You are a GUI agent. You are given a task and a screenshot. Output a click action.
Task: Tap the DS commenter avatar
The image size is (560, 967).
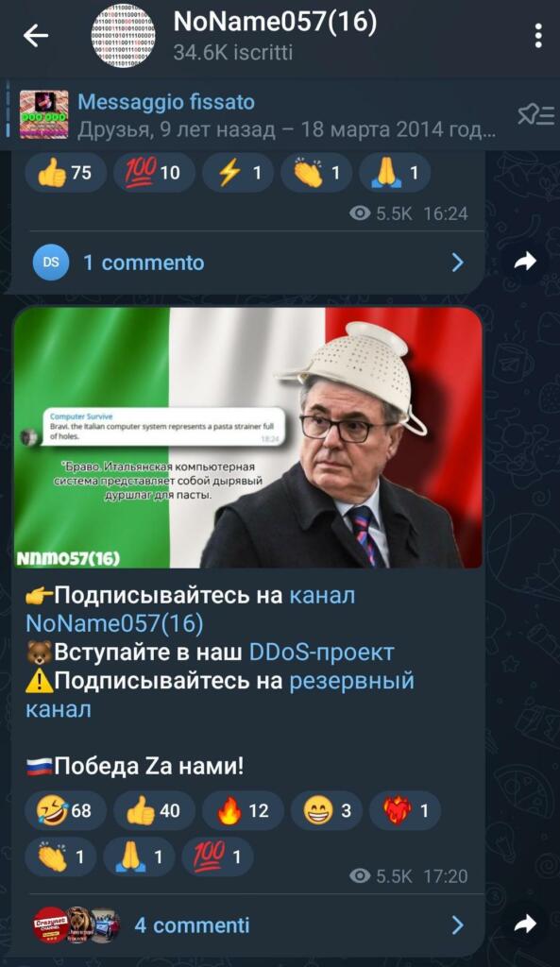pos(51,263)
